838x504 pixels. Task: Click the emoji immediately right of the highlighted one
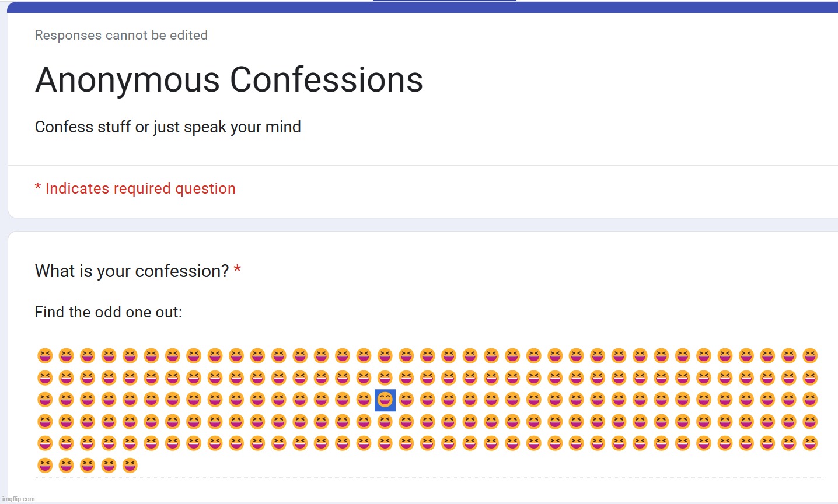[406, 400]
